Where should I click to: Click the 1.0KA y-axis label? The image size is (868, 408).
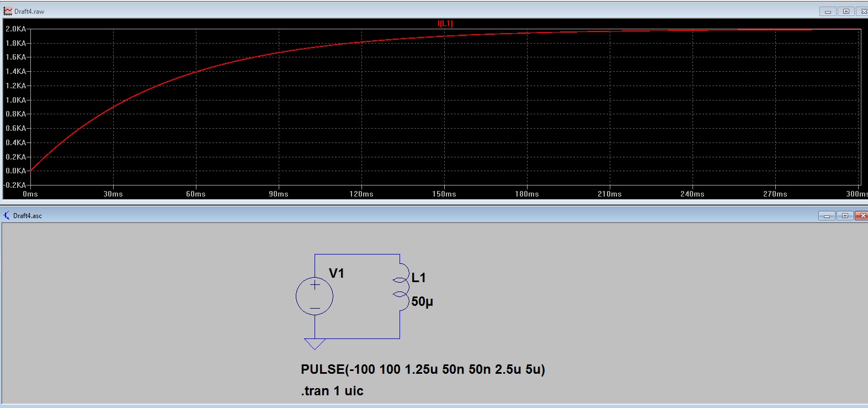tap(15, 100)
